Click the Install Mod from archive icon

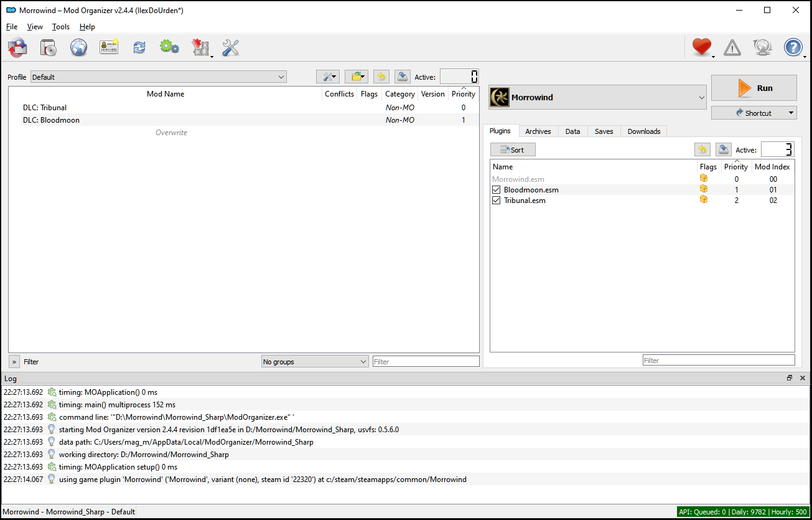tap(17, 47)
